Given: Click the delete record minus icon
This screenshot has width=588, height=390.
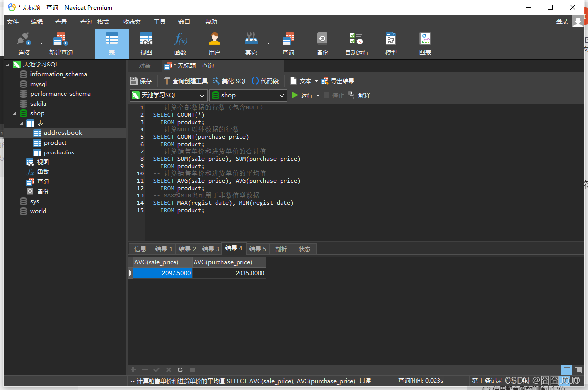Looking at the screenshot, I should pyautogui.click(x=145, y=370).
